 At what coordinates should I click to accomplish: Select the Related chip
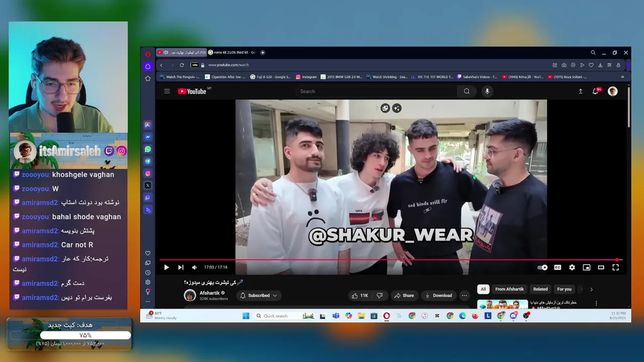coord(540,289)
